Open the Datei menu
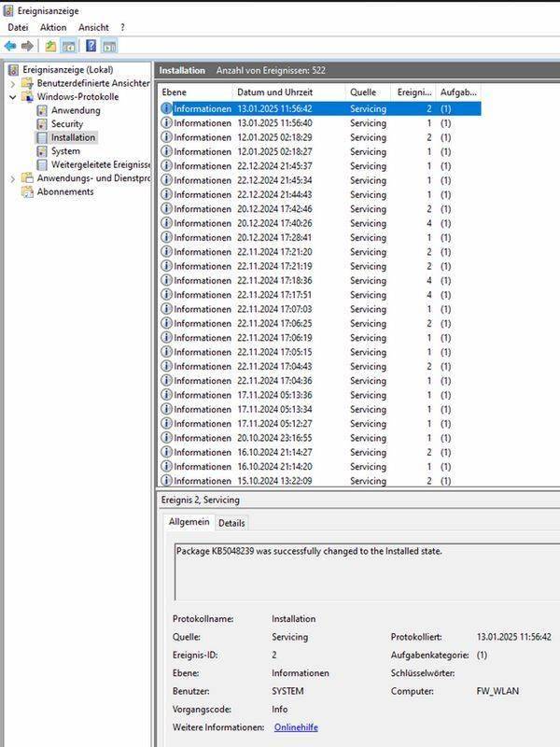This screenshot has width=560, height=747. [x=18, y=28]
